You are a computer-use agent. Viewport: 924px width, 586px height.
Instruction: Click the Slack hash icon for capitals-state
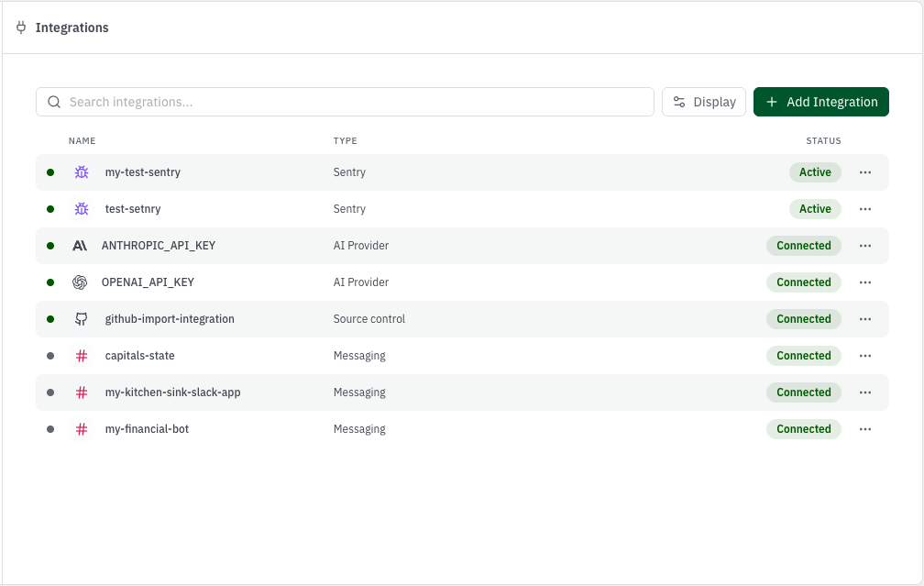(x=82, y=356)
